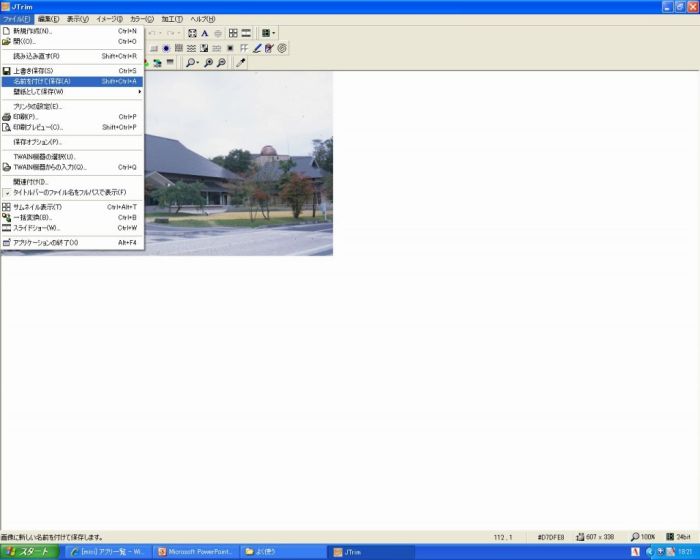Viewport: 700px width, 560px height.
Task: Click the fit-to-window arrows icon in toolbar
Action: [x=192, y=33]
